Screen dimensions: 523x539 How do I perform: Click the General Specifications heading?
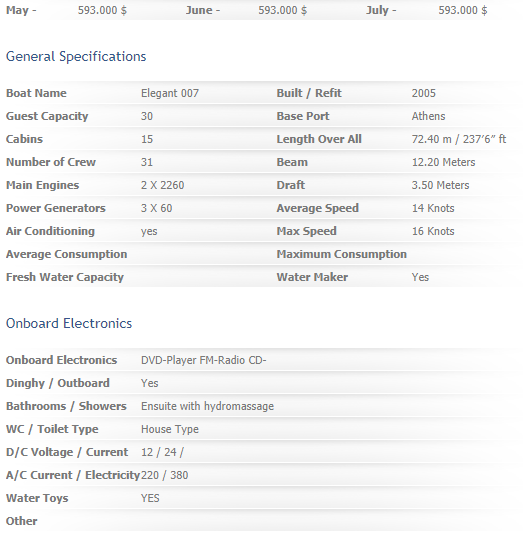point(76,57)
